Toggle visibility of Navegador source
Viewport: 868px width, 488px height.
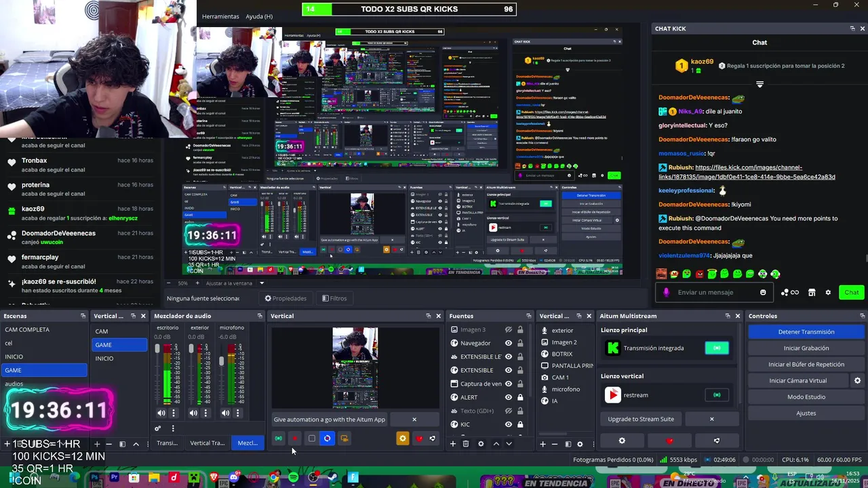(509, 343)
